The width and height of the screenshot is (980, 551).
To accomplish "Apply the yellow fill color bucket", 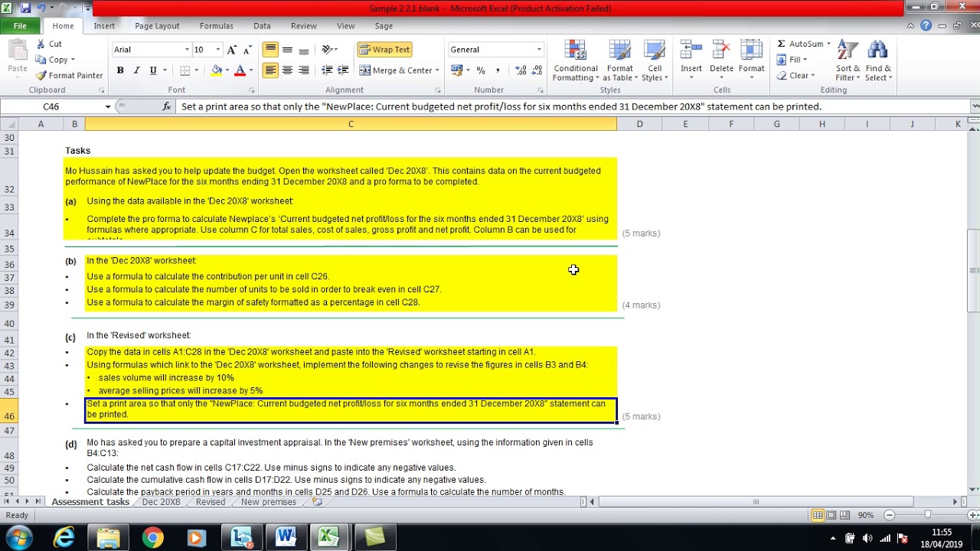I will [x=217, y=70].
